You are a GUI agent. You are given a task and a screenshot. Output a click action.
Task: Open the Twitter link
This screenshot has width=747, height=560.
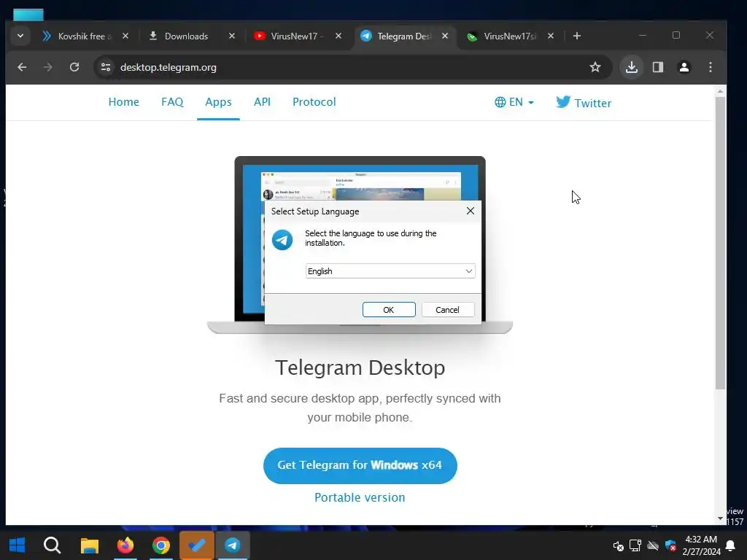click(584, 102)
